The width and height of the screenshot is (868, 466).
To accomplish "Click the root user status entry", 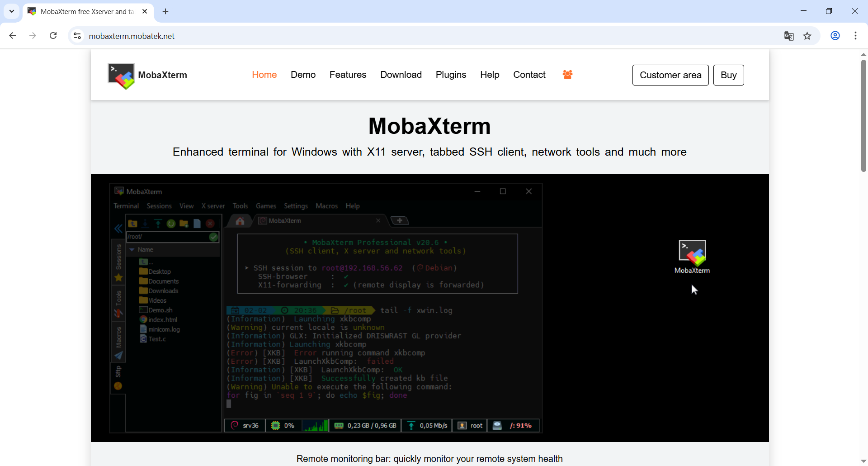I will pyautogui.click(x=470, y=426).
